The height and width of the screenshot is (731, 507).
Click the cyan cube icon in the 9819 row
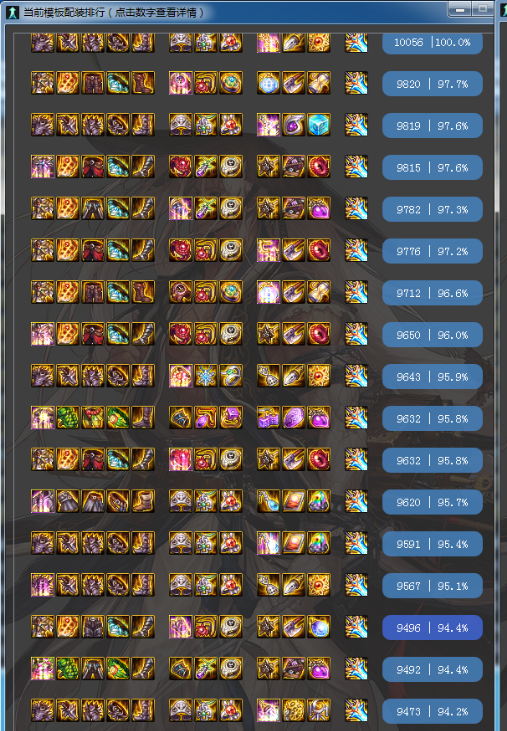coord(319,125)
